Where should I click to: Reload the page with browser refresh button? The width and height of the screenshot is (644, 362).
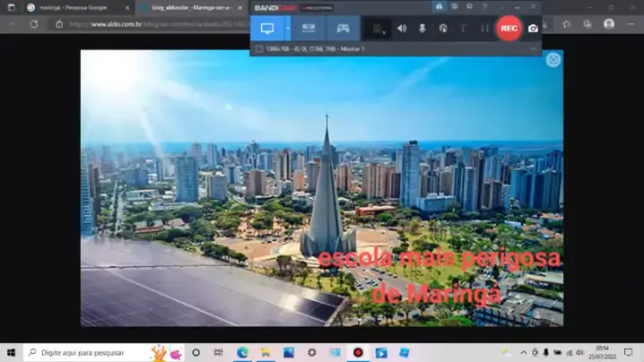(34, 24)
